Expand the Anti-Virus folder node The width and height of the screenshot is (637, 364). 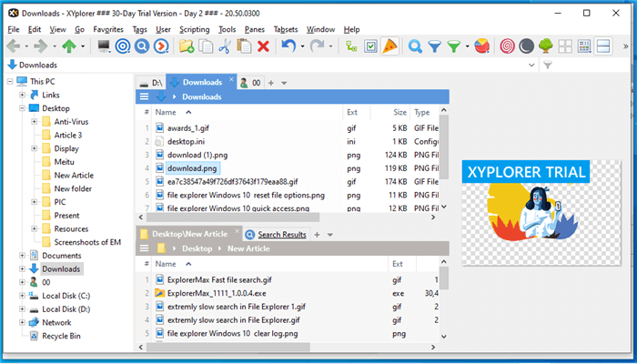point(35,122)
